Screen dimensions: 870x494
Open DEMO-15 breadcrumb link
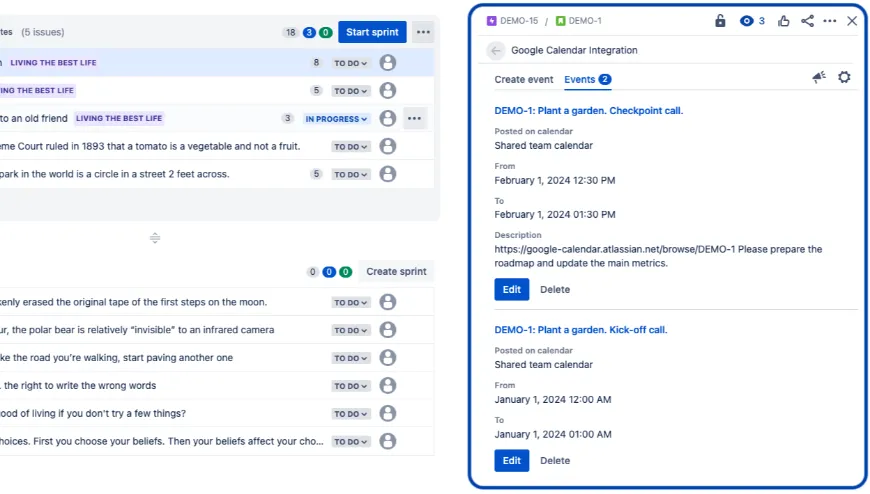[x=513, y=21]
